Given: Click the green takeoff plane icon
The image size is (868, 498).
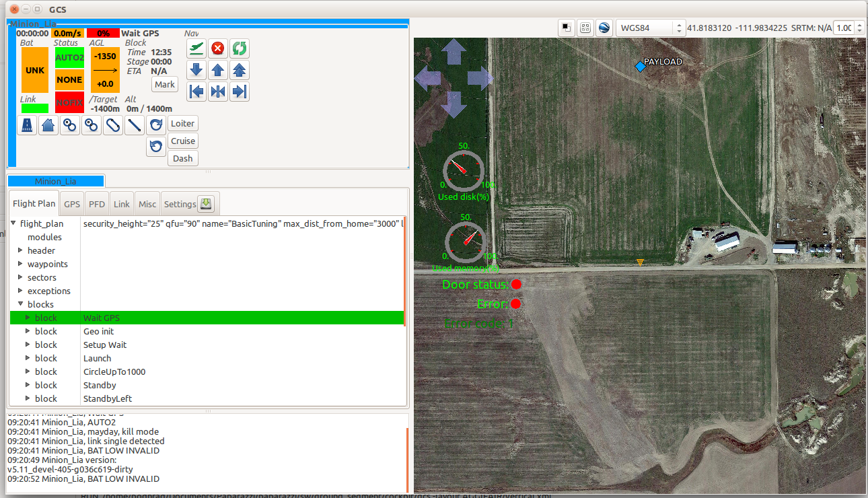Looking at the screenshot, I should tap(196, 48).
